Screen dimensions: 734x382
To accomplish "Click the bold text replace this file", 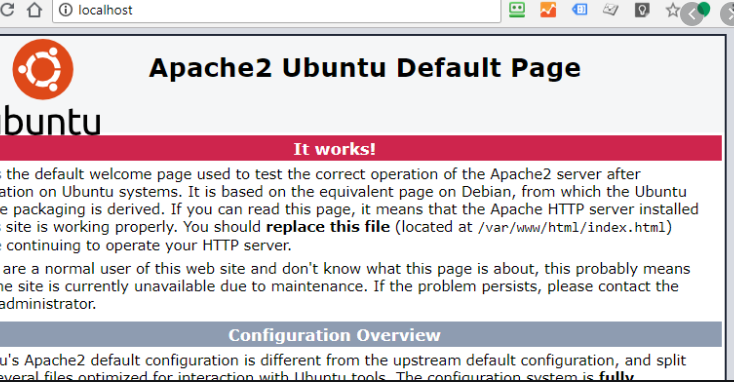I will [x=328, y=227].
